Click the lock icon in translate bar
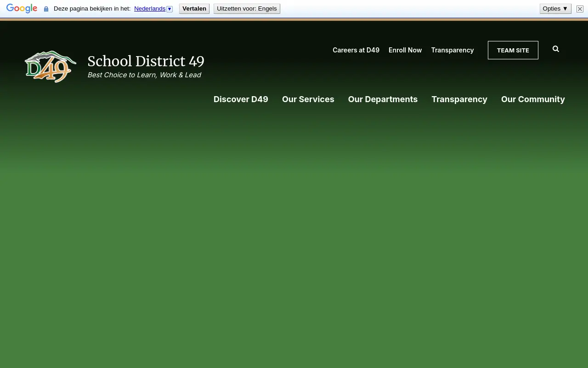 click(46, 9)
